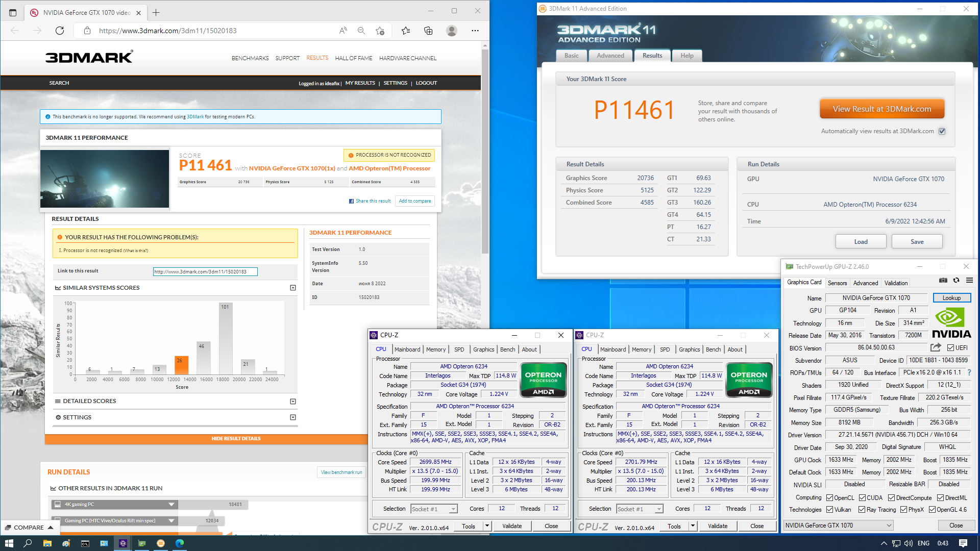Click the volume icon in the tray
Image resolution: width=980 pixels, height=551 pixels.
pos(908,543)
